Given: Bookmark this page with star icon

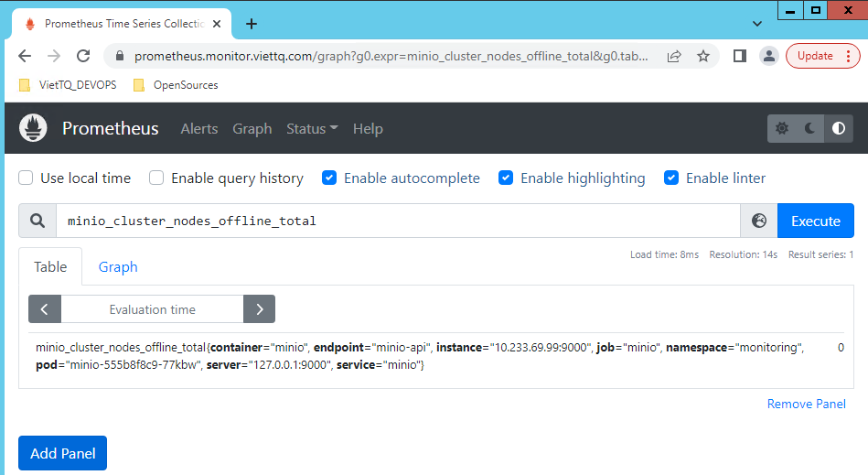Looking at the screenshot, I should 703,56.
